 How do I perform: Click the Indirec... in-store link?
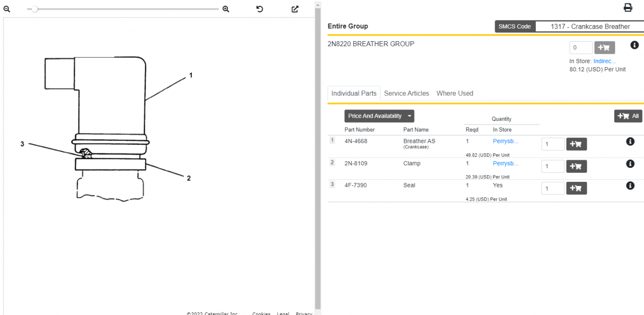(x=605, y=61)
